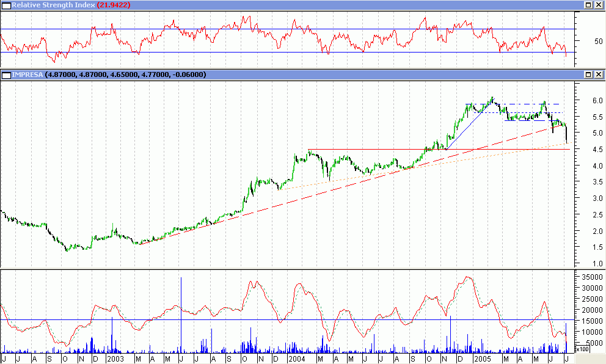Click the IMPRESA price values readout
The height and width of the screenshot is (364, 606).
point(126,75)
